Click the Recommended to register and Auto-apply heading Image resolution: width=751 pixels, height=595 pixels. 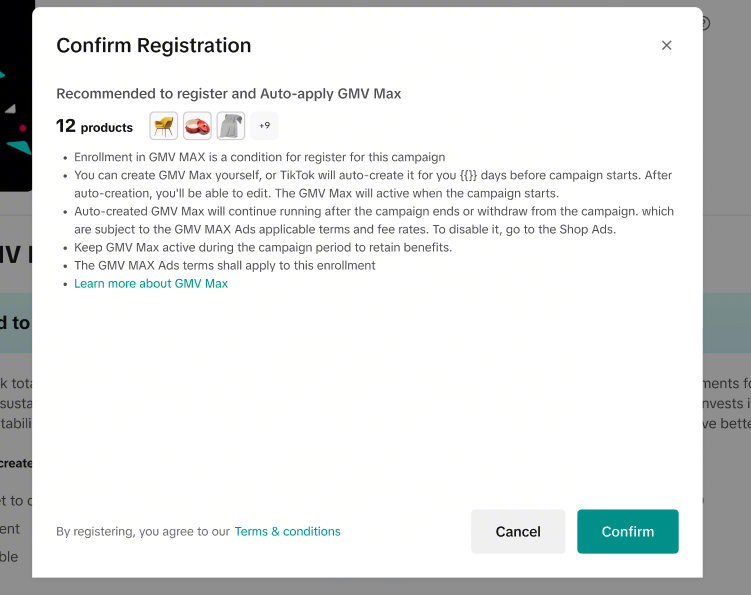pyautogui.click(x=228, y=94)
